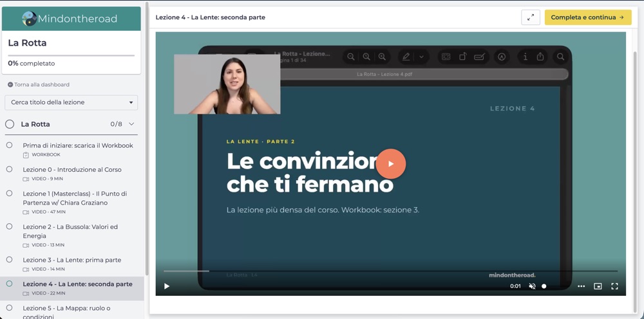This screenshot has height=319, width=644.
Task: Toggle the La Rotta section completion circle
Action: pyautogui.click(x=10, y=124)
